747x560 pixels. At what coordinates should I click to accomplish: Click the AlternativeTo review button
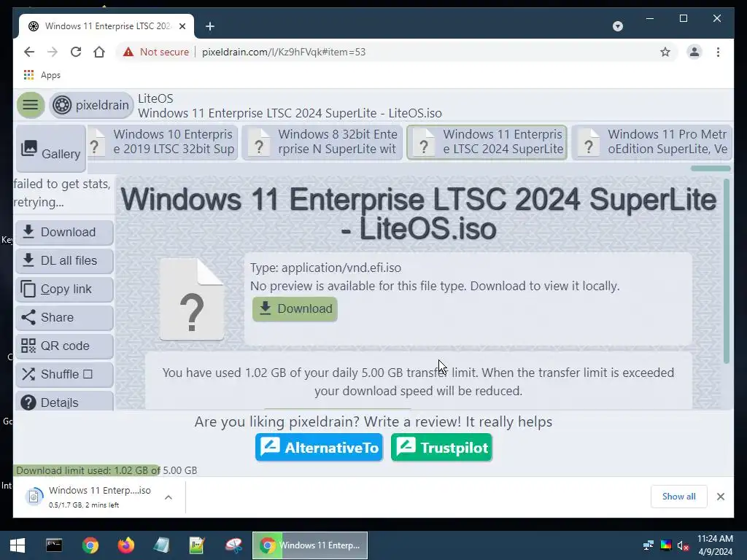coord(320,448)
